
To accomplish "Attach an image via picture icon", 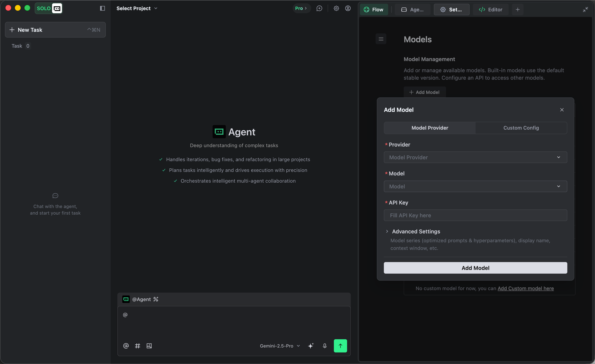I will click(149, 346).
